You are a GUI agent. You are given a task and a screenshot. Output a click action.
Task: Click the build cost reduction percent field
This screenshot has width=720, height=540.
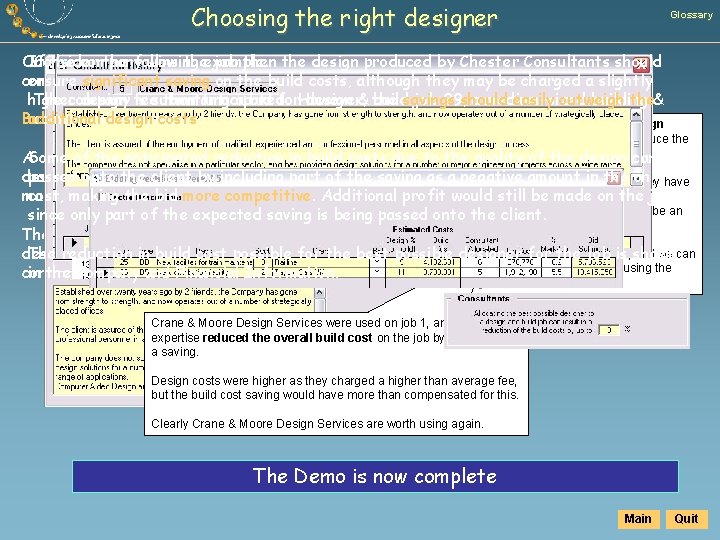(609, 330)
